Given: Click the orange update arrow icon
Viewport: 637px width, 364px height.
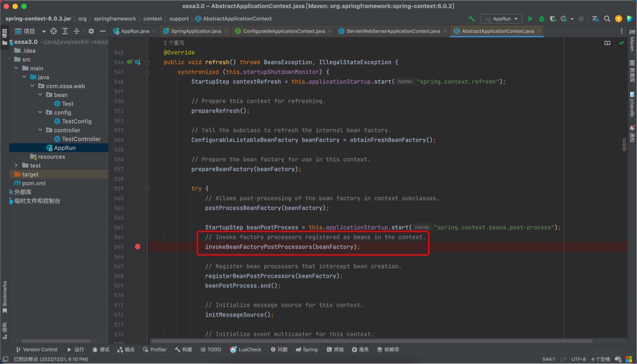Looking at the screenshot, I should (619, 19).
